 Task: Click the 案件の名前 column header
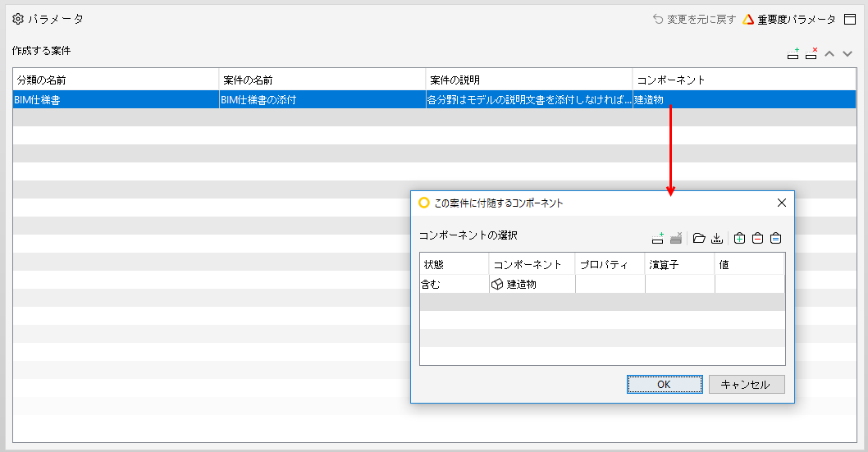tap(322, 80)
